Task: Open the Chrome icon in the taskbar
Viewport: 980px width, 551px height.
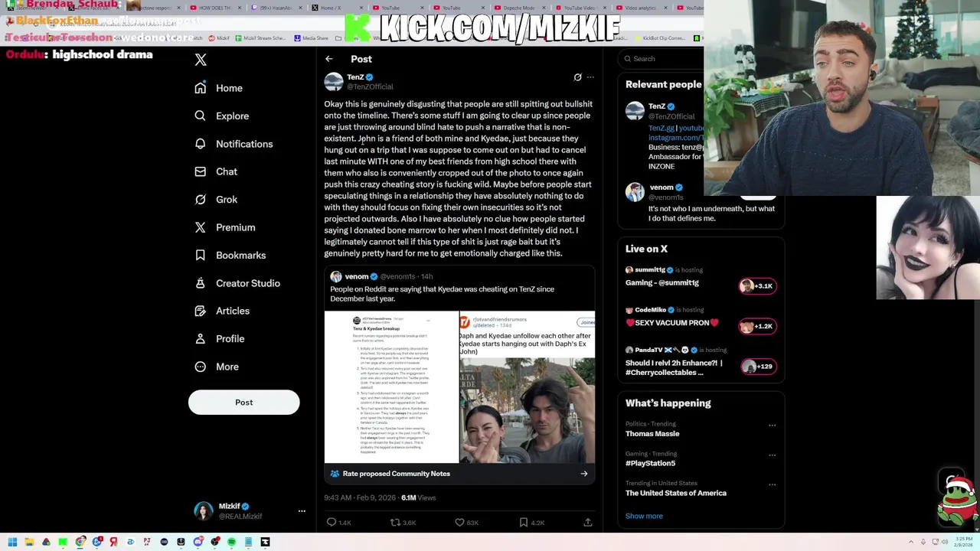Action: pyautogui.click(x=80, y=542)
